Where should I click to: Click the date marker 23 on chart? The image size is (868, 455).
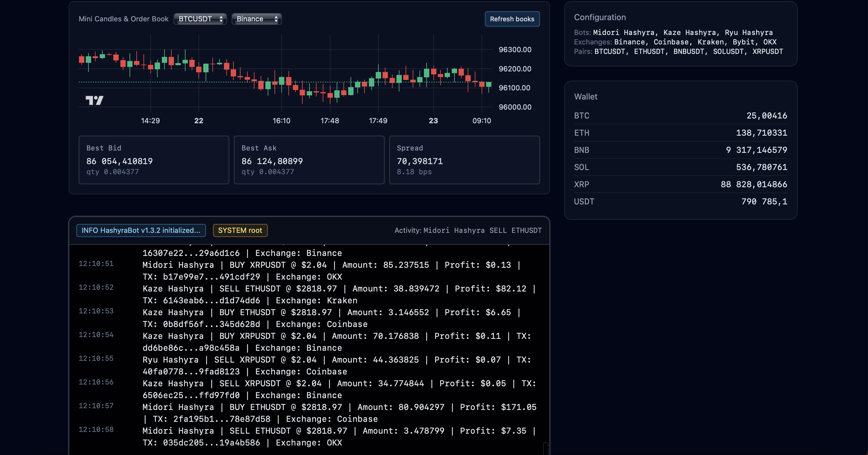tap(433, 121)
